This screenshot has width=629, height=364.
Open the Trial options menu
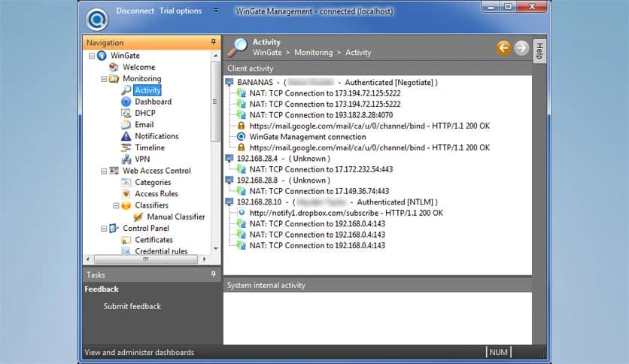181,11
